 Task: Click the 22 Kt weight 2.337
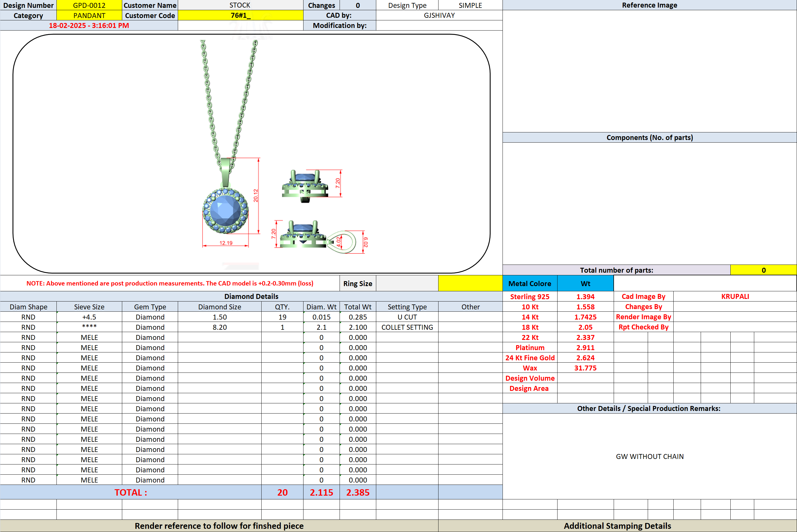tap(585, 337)
